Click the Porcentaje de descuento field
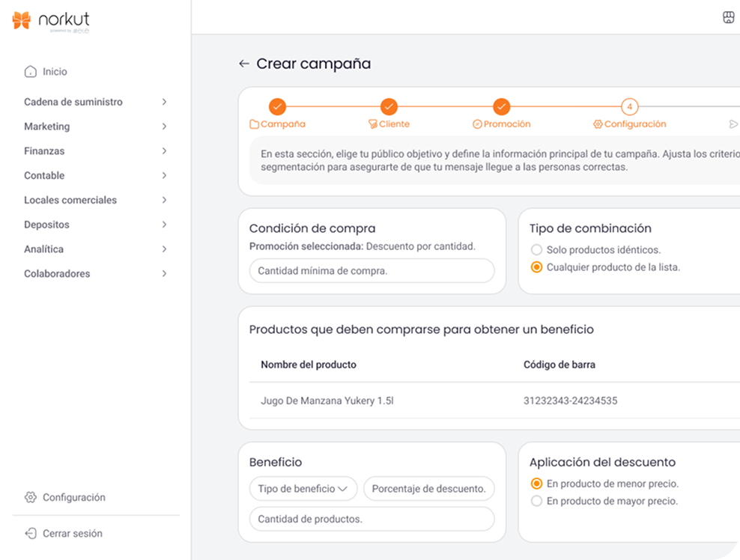The height and width of the screenshot is (560, 740). tap(428, 489)
